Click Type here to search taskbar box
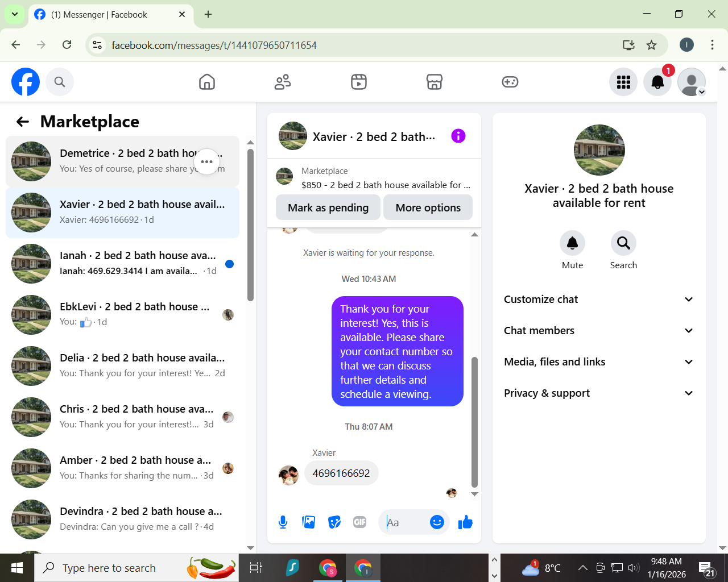Viewport: 728px width, 582px height. pyautogui.click(x=136, y=568)
